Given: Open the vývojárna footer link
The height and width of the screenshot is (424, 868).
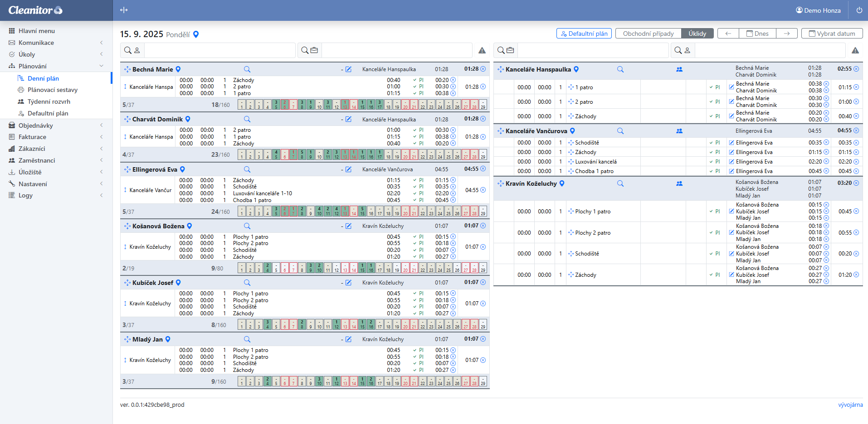Looking at the screenshot, I should pyautogui.click(x=850, y=405).
